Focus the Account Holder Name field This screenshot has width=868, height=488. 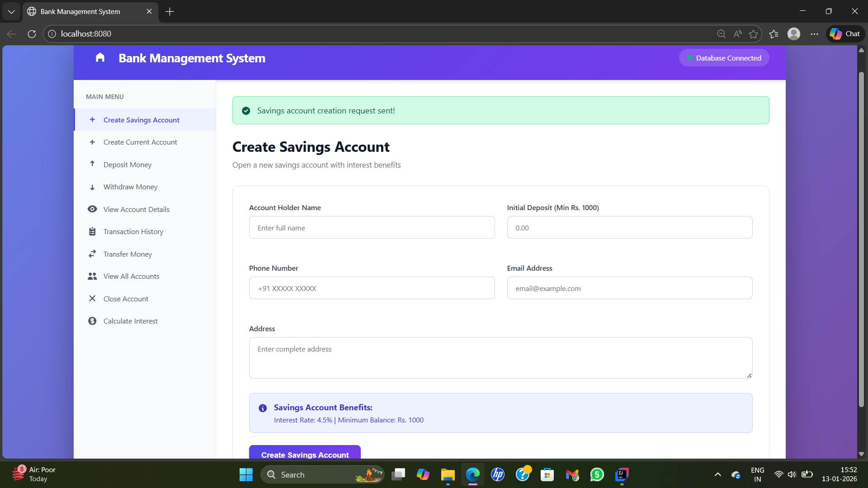pos(372,228)
